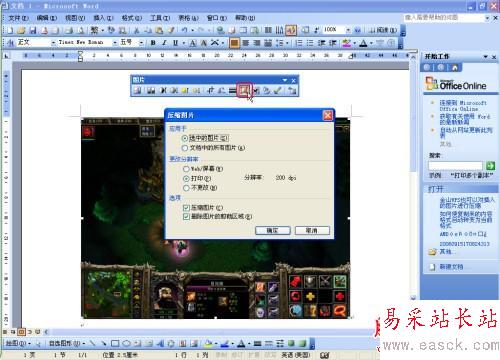Click Reset Picture icon on Picture toolbar
500x360 pixels.
[x=292, y=90]
